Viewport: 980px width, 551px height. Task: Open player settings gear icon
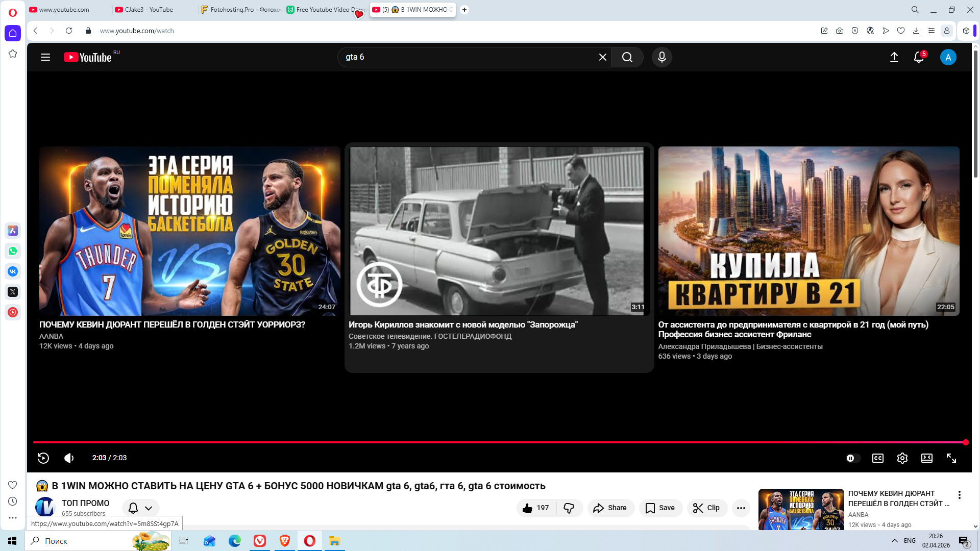pos(902,458)
